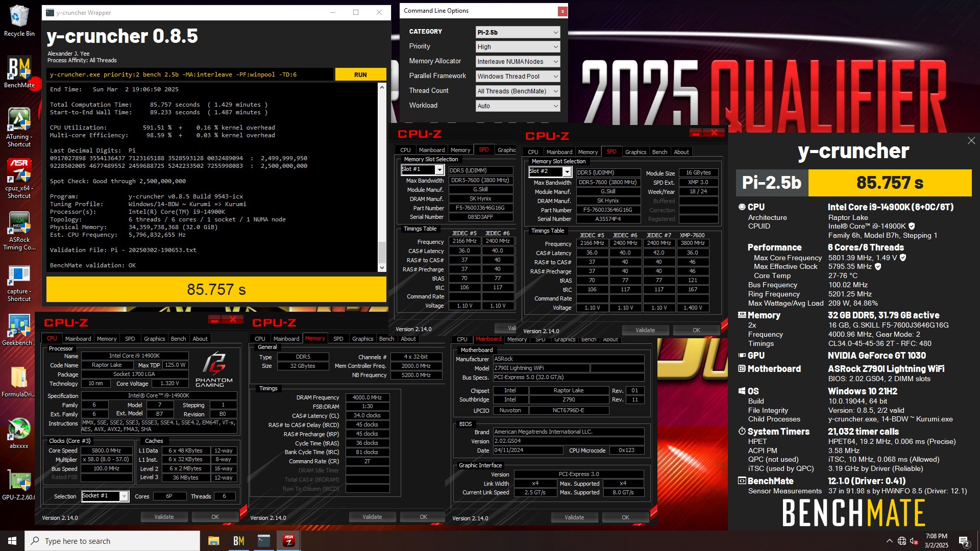Open File Explorer from the taskbar

click(214, 541)
